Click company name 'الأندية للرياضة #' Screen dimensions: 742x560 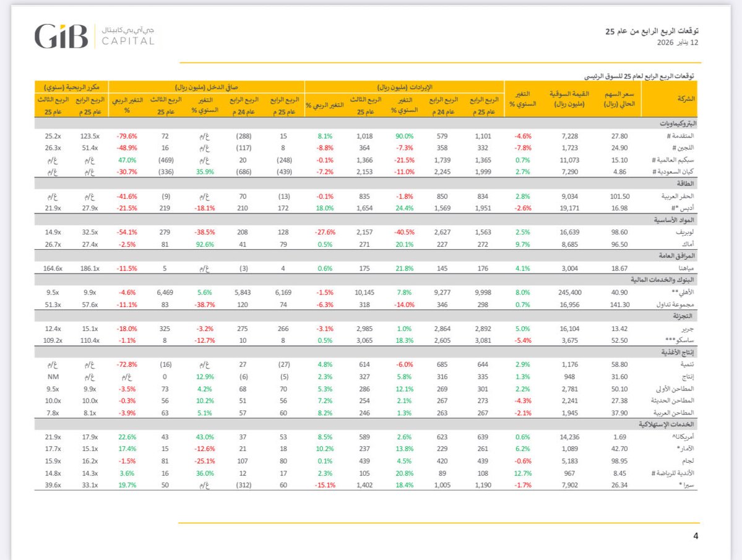point(672,473)
